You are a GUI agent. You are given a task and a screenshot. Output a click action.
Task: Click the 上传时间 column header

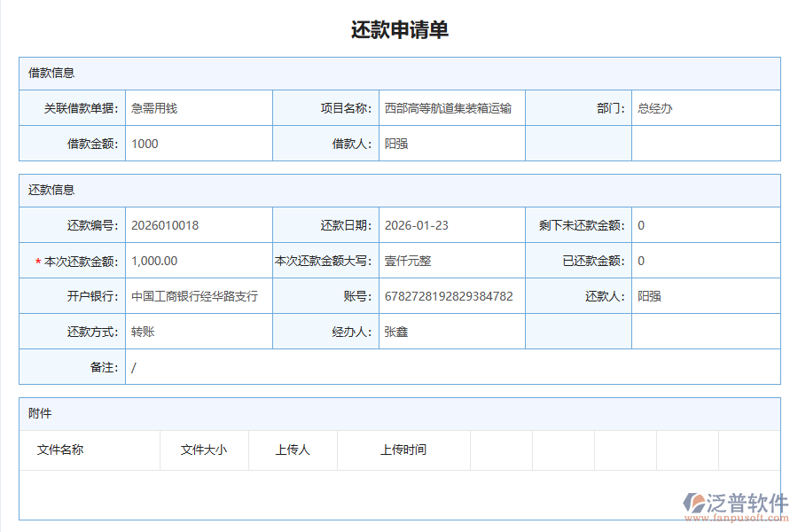point(403,450)
